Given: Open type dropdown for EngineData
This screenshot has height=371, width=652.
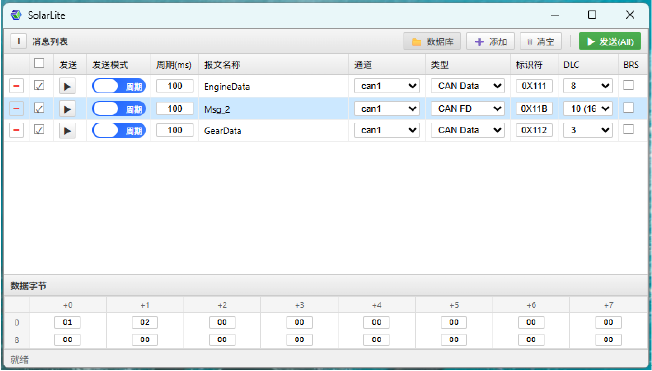Looking at the screenshot, I should coord(468,86).
